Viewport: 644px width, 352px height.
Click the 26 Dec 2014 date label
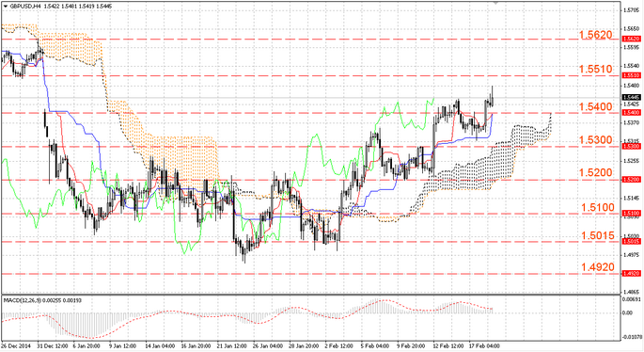tap(16, 345)
